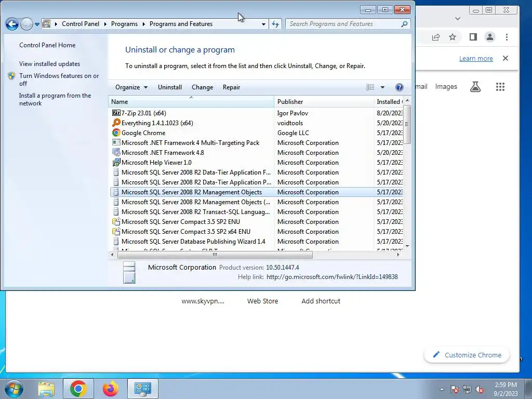Select the 7-Zip 23.01 (x64) icon

pos(116,113)
